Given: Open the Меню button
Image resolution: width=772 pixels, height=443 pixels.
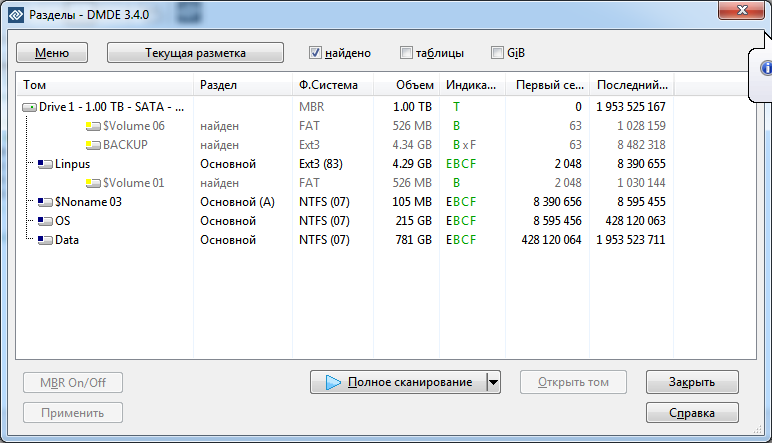Looking at the screenshot, I should point(52,53).
